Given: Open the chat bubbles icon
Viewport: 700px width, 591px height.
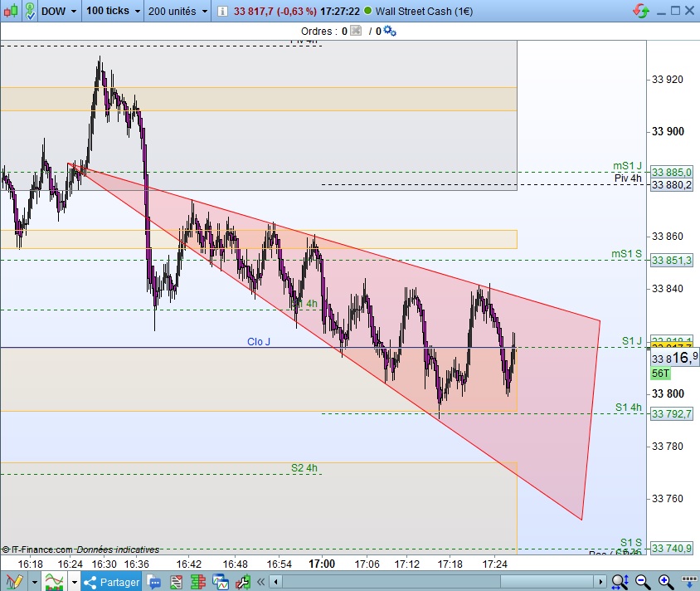Looking at the screenshot, I should coord(153,582).
